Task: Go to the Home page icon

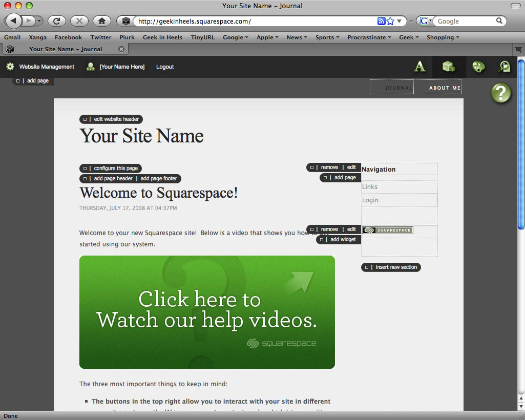Action: (102, 21)
